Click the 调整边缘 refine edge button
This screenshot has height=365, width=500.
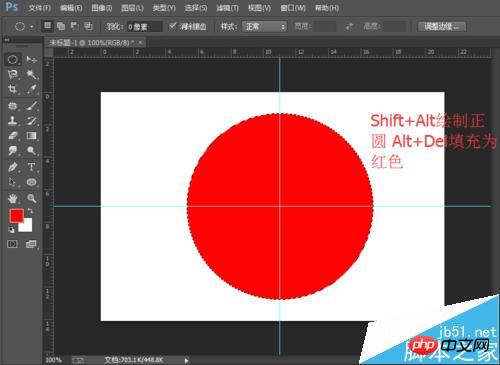click(442, 26)
